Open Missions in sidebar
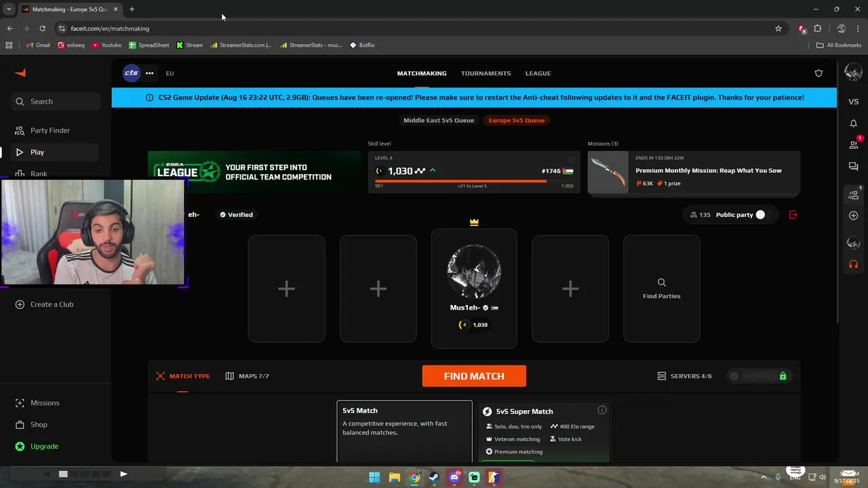This screenshot has width=868, height=488. pos(38,403)
